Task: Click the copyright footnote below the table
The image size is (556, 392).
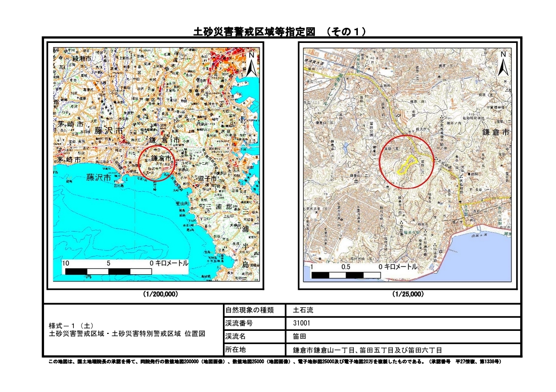Action: (273, 362)
